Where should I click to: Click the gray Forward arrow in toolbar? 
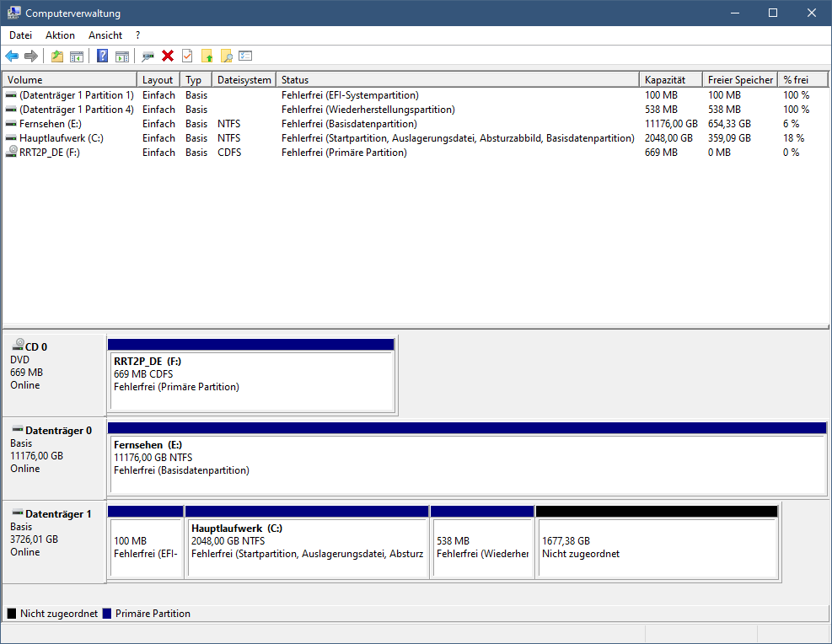coord(31,56)
